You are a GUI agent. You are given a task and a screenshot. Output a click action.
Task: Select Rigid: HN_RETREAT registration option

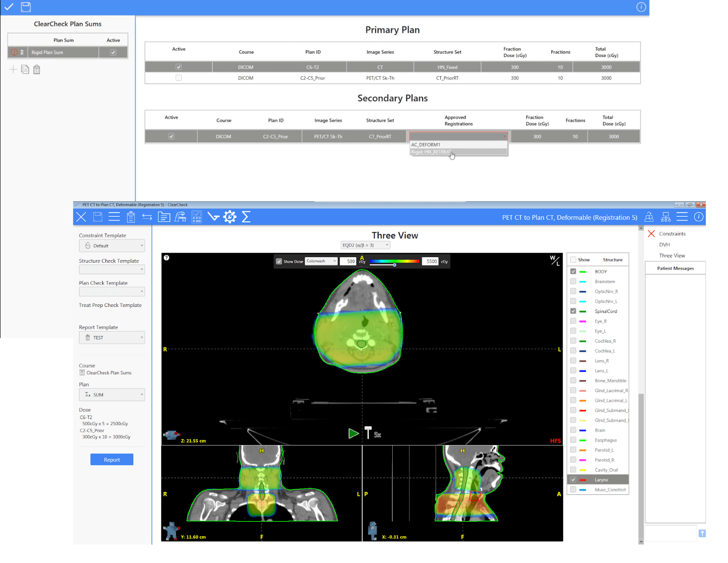459,152
